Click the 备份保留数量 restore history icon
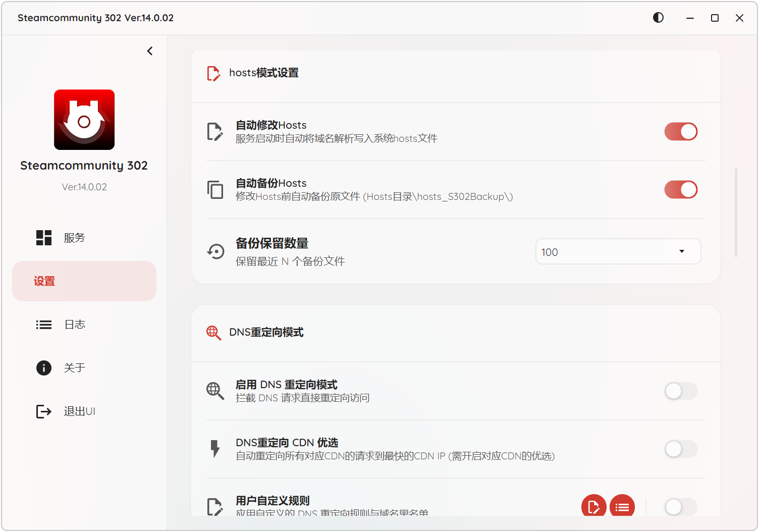Image resolution: width=759 pixels, height=532 pixels. (x=215, y=251)
